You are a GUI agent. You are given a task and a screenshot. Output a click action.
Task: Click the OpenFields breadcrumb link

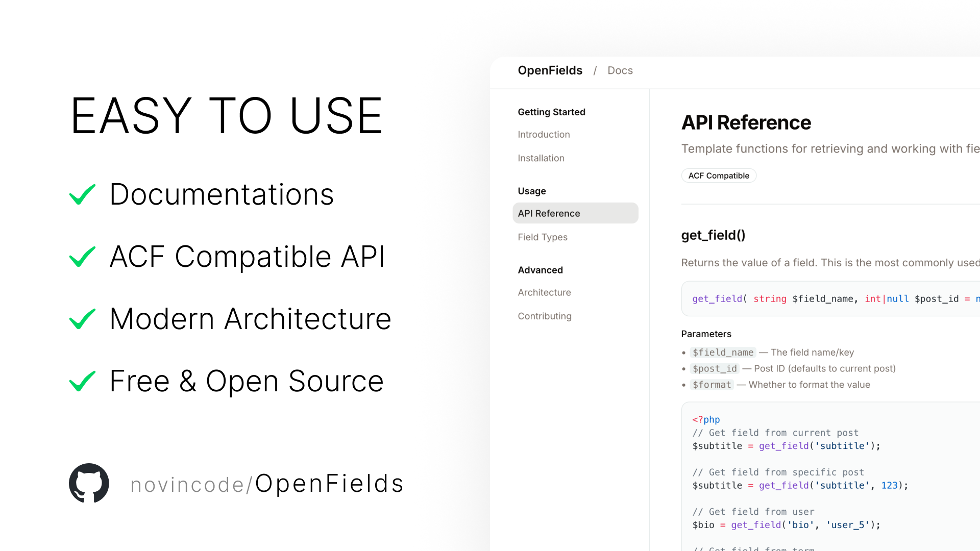click(550, 70)
